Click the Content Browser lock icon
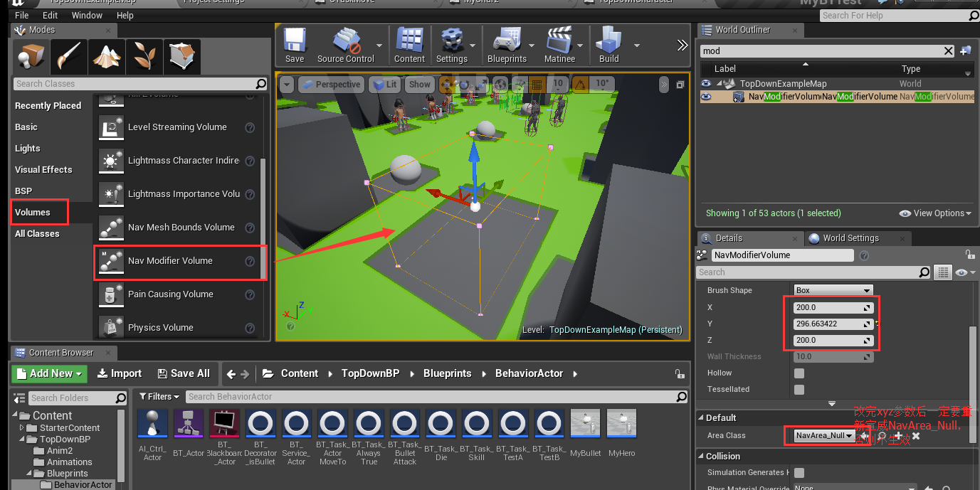Screen dimensions: 980x490 680,373
